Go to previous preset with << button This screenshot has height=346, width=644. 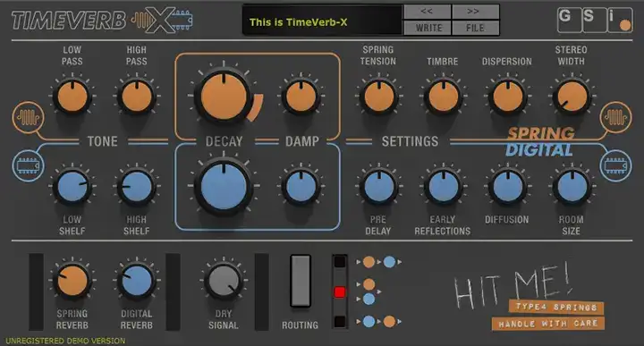click(428, 12)
